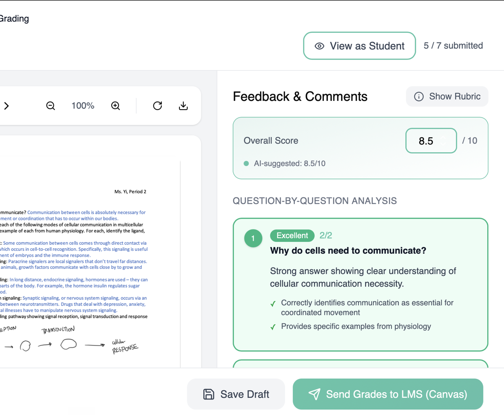Rotate the document with refresh icon
504x420 pixels.
coord(157,106)
